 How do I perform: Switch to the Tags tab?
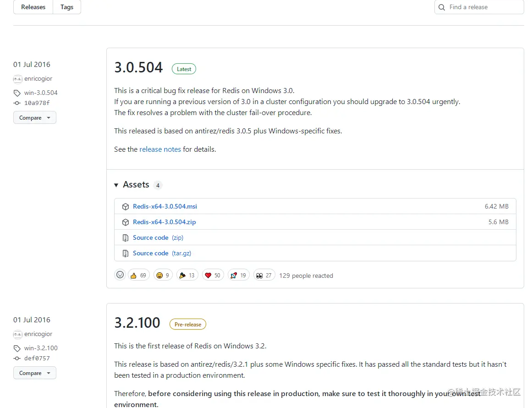click(x=67, y=7)
